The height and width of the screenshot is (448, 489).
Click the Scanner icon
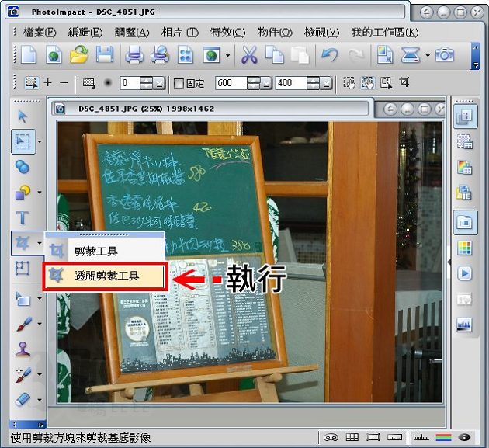410,56
